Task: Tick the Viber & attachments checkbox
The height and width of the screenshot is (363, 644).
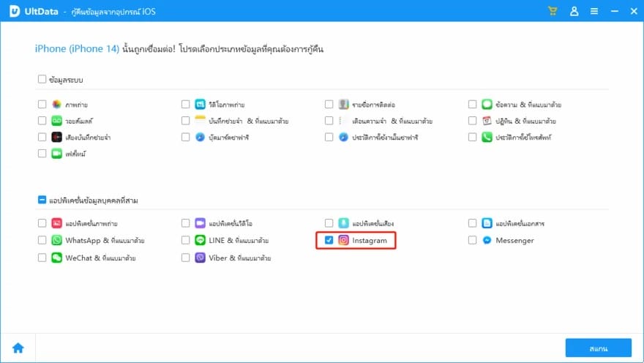Action: pyautogui.click(x=186, y=258)
